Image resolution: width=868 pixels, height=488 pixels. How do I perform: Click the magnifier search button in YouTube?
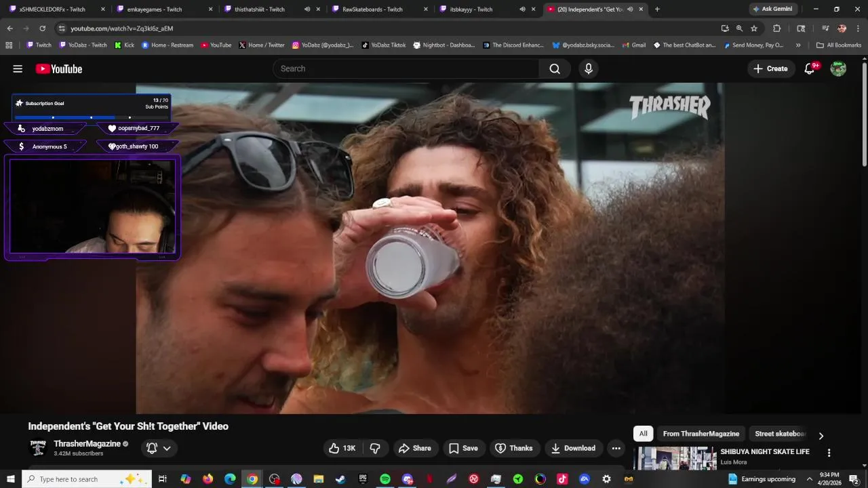point(555,68)
